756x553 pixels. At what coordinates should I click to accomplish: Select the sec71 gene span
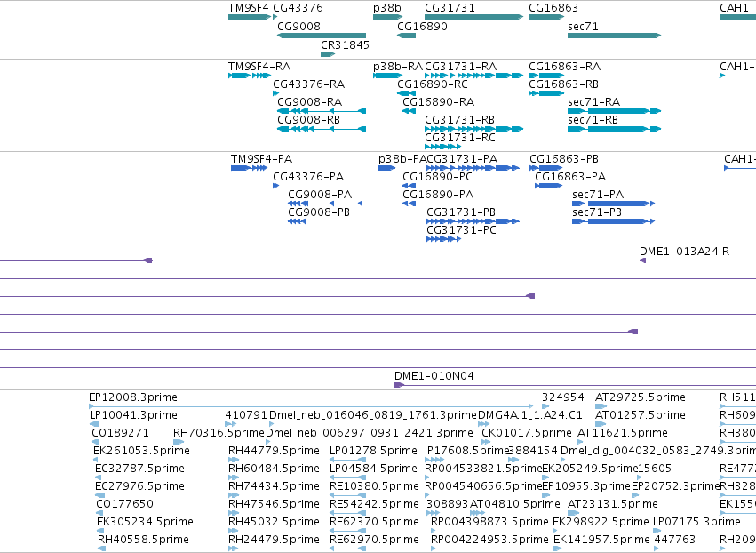coord(614,36)
